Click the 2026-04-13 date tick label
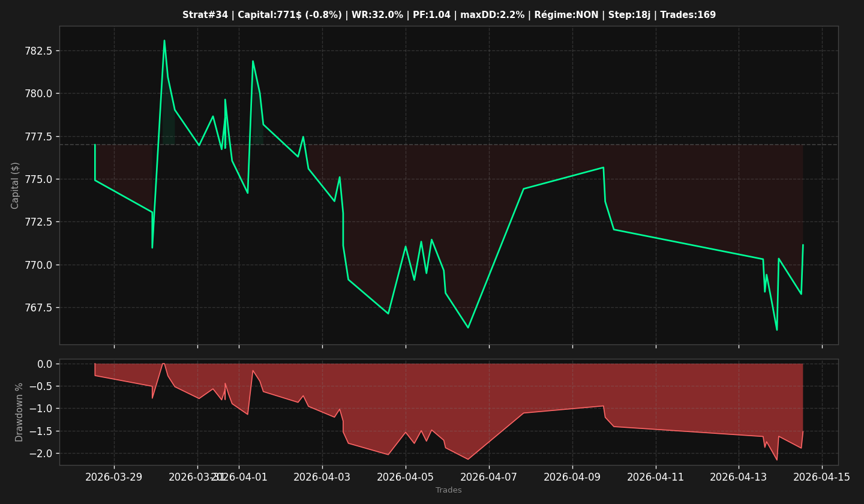The height and width of the screenshot is (504, 864). pyautogui.click(x=739, y=477)
